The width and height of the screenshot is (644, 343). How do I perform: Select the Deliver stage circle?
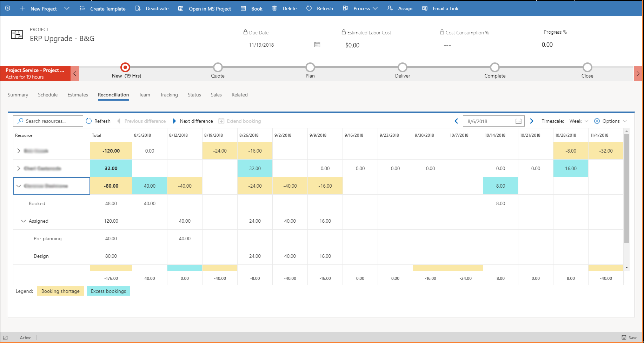[x=403, y=67]
